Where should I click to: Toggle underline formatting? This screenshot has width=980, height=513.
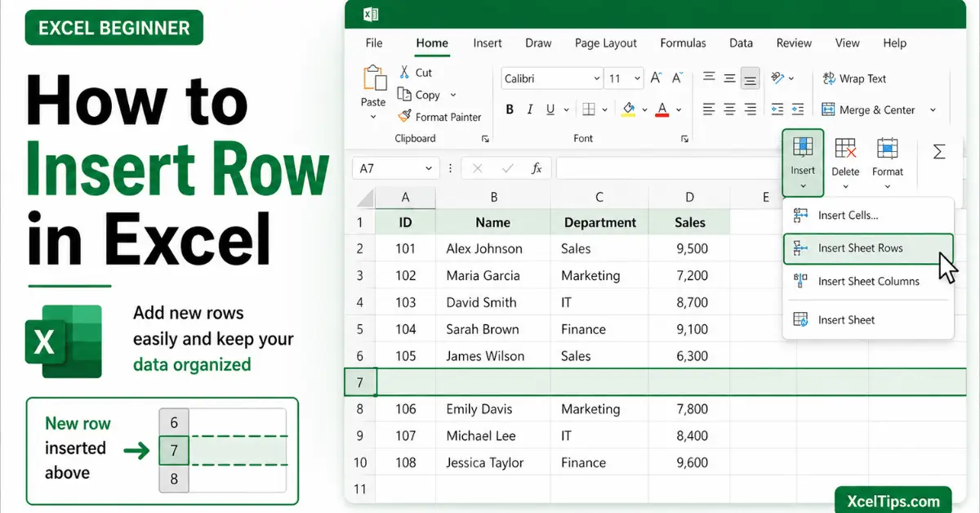tap(550, 109)
